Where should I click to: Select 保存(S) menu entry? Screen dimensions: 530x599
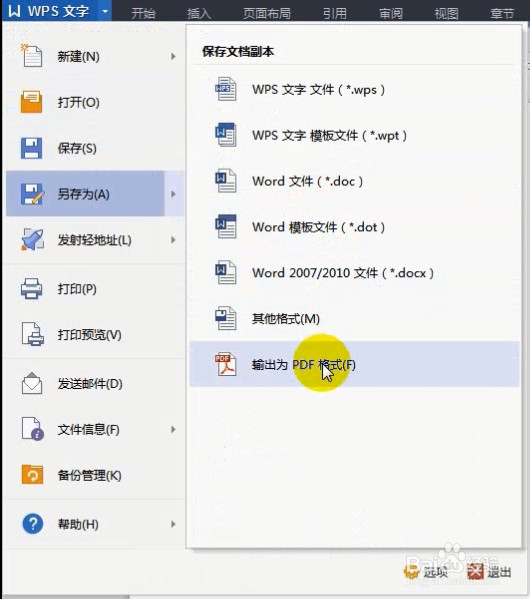(x=95, y=148)
